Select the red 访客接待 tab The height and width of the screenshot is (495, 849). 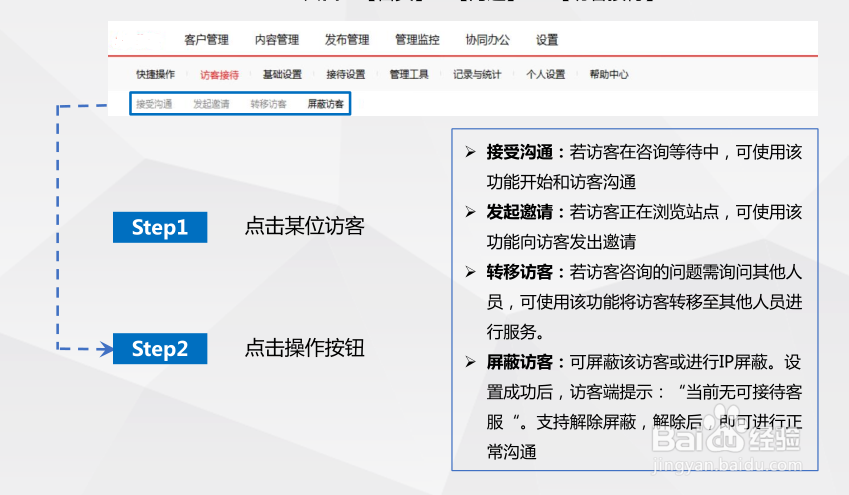(219, 75)
